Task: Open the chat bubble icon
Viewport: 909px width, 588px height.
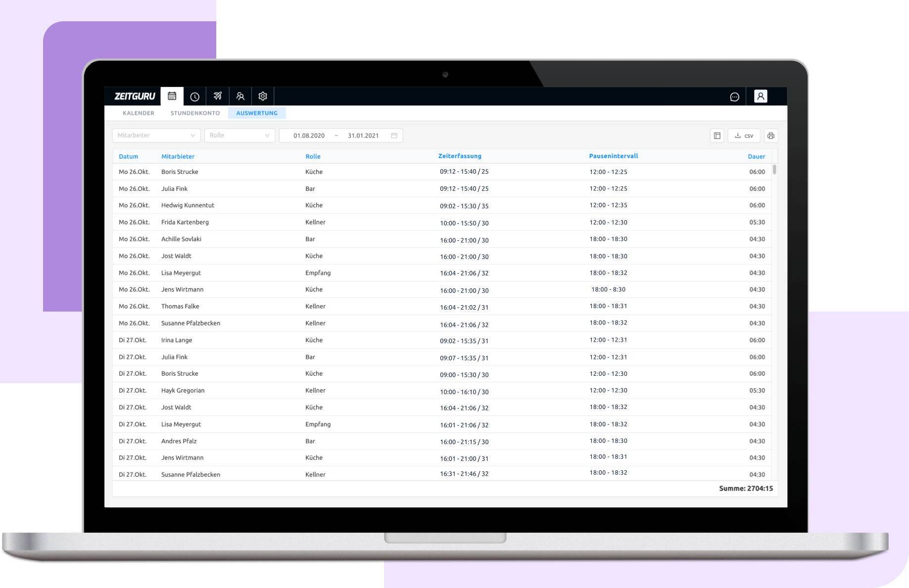Action: coord(734,97)
